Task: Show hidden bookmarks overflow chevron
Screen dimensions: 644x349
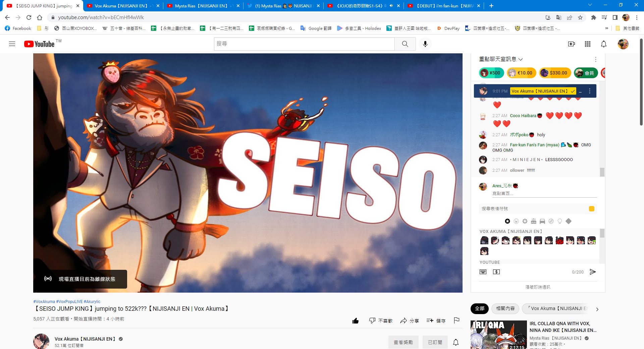Action: click(606, 29)
